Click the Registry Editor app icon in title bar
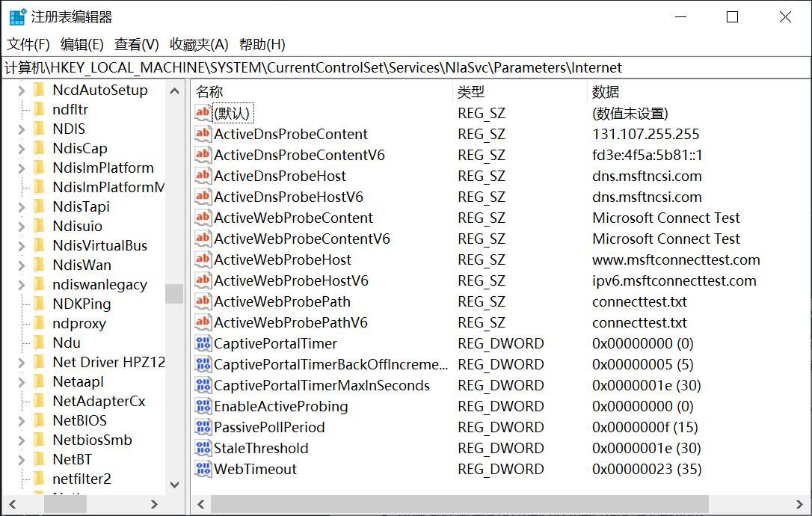 pyautogui.click(x=17, y=17)
